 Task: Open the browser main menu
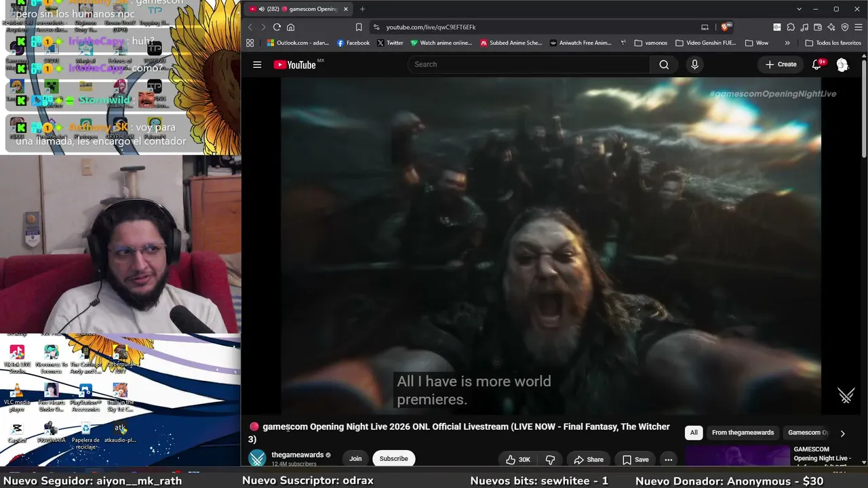(859, 27)
